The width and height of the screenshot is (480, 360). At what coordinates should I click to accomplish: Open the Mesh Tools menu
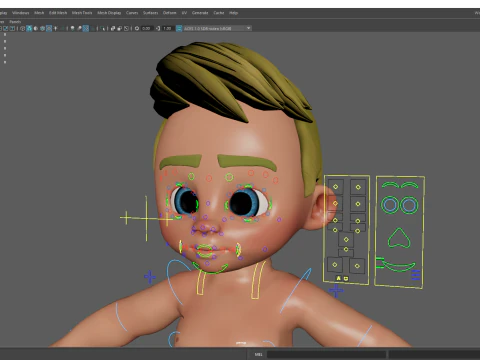[x=82, y=13]
